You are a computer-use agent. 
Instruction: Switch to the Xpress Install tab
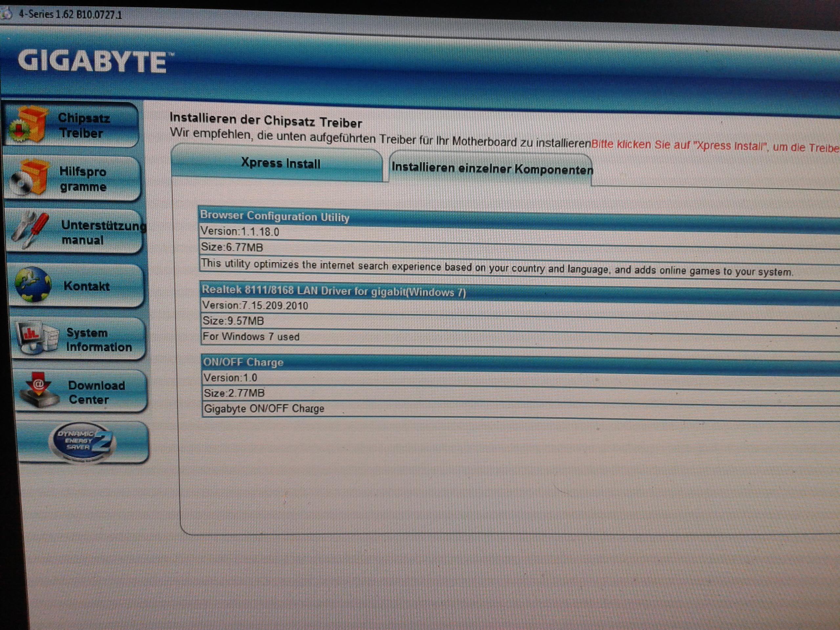280,164
